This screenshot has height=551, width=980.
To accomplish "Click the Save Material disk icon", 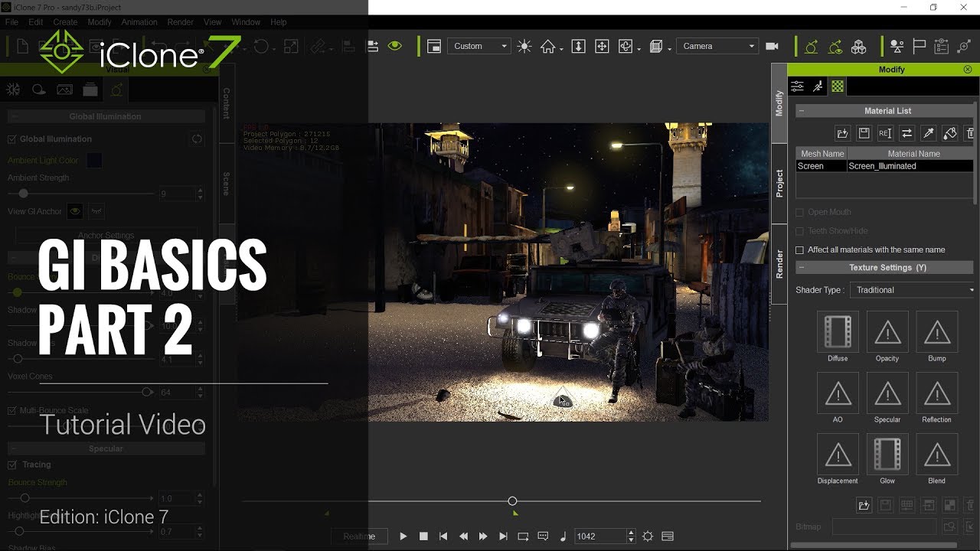I will [x=864, y=133].
